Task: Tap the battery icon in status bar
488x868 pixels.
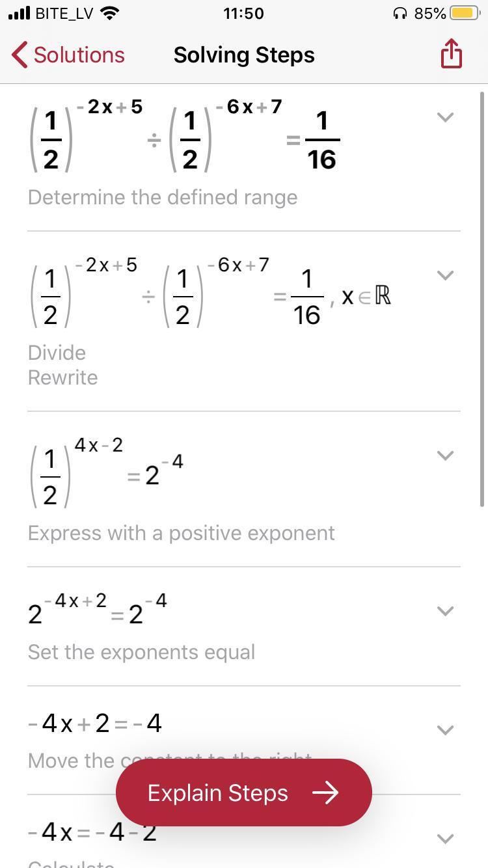Action: coord(465,14)
